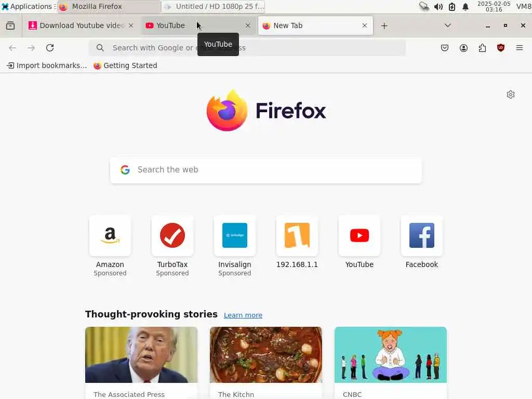Click the Learn more link
The width and height of the screenshot is (532, 399).
(x=243, y=315)
